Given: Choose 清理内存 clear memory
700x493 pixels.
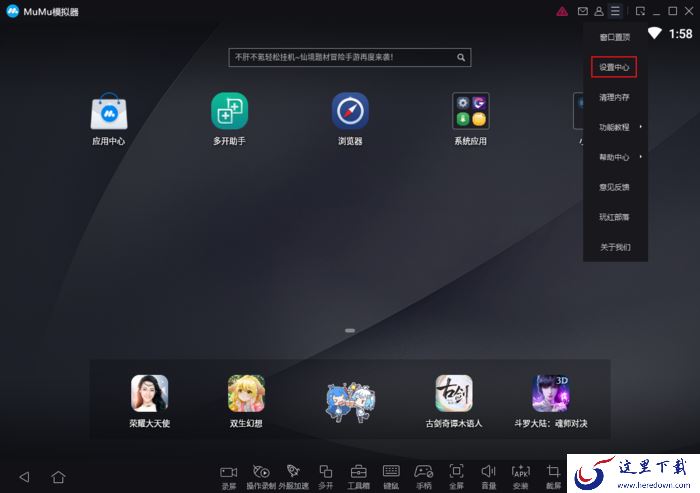Looking at the screenshot, I should (x=615, y=97).
